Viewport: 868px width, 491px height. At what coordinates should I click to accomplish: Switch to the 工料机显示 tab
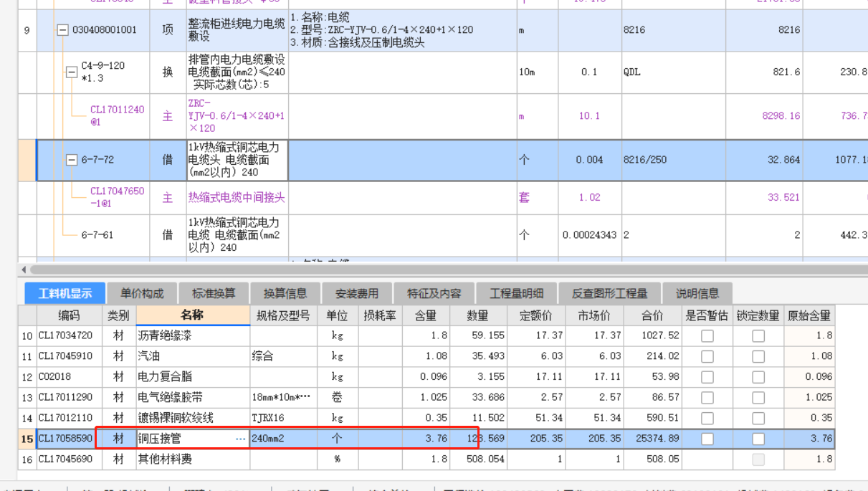click(x=65, y=293)
